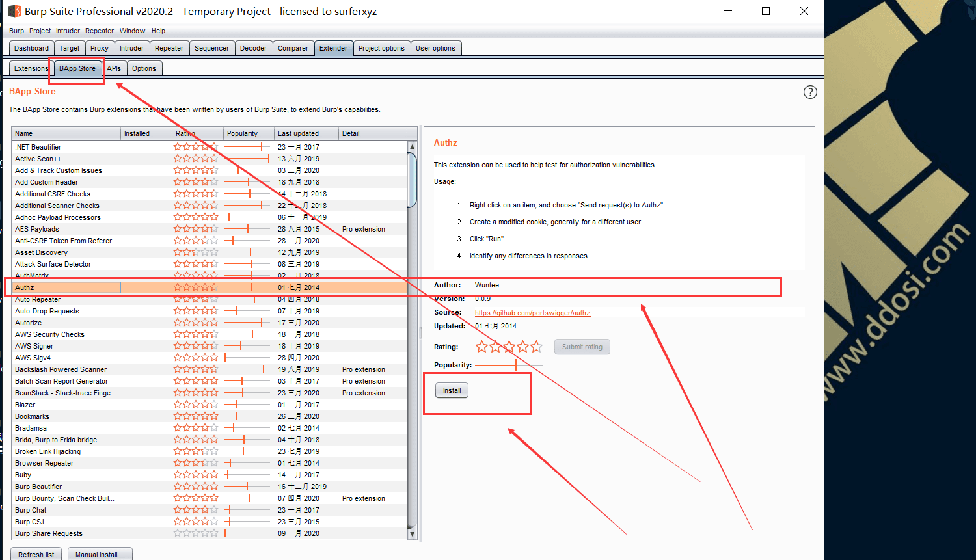This screenshot has height=560, width=976.
Task: Switch to the Target tab
Action: coord(69,48)
